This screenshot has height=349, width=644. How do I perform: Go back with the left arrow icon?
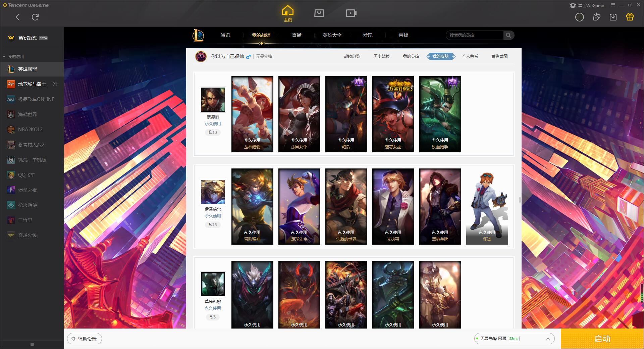point(18,17)
